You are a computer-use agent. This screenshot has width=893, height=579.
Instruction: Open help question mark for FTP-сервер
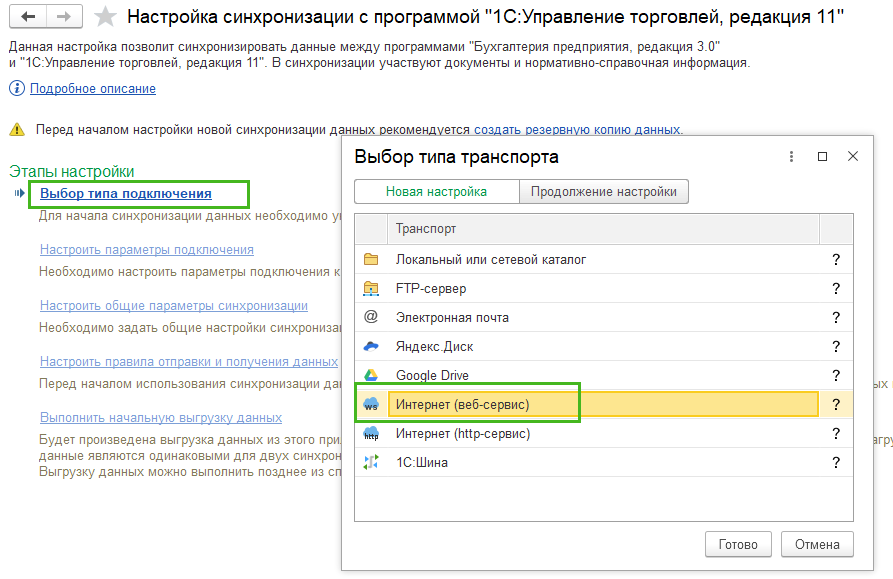835,289
